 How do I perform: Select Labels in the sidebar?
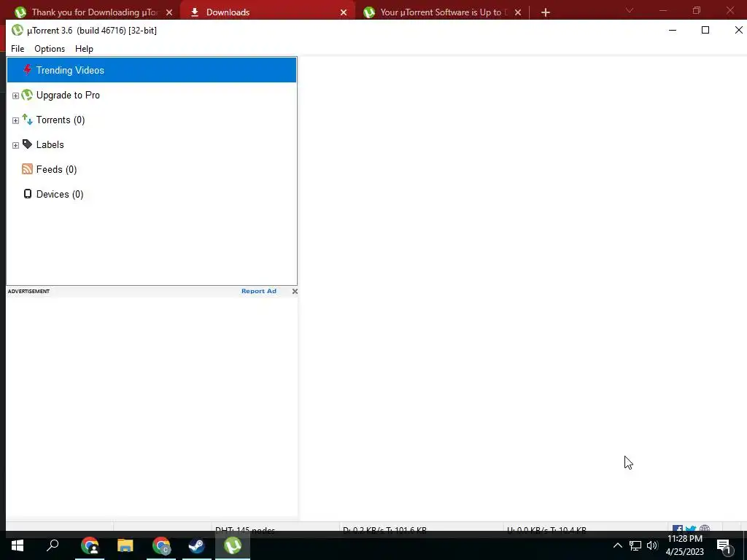tap(50, 145)
